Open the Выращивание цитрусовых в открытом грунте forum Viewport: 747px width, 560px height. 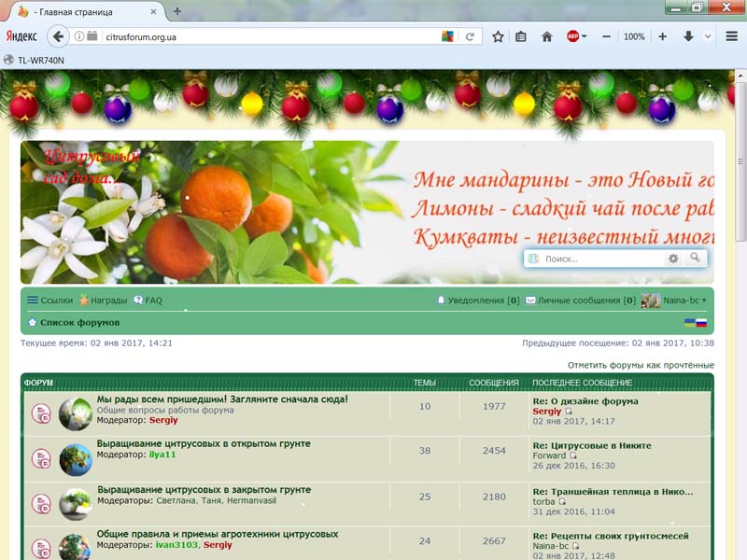click(x=204, y=443)
